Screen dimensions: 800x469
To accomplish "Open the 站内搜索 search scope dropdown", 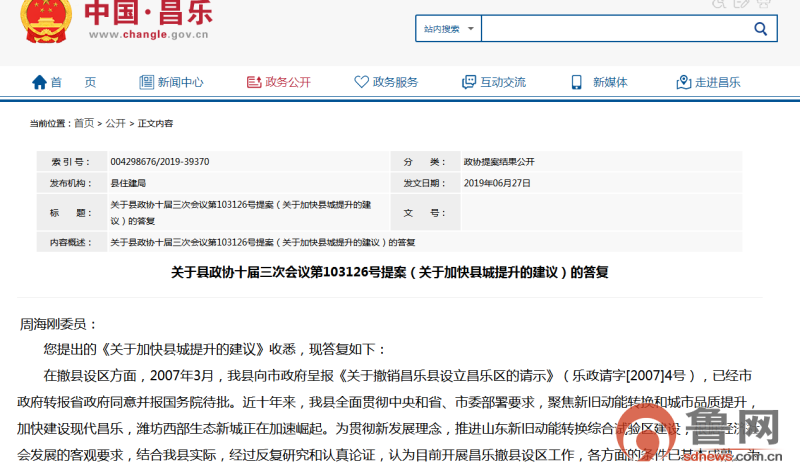I will tap(447, 29).
